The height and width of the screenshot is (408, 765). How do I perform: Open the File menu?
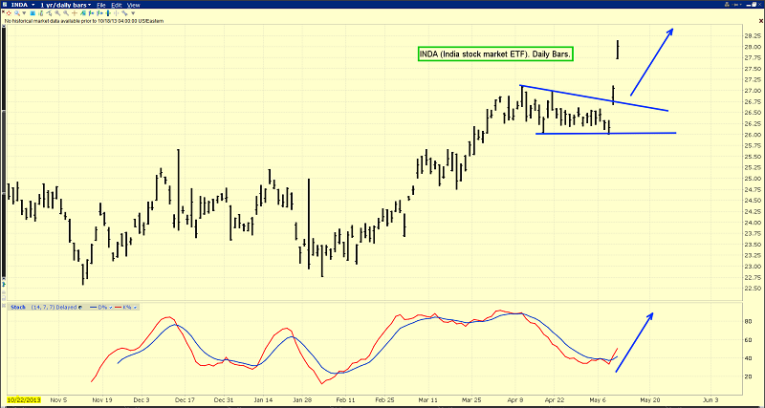click(102, 5)
